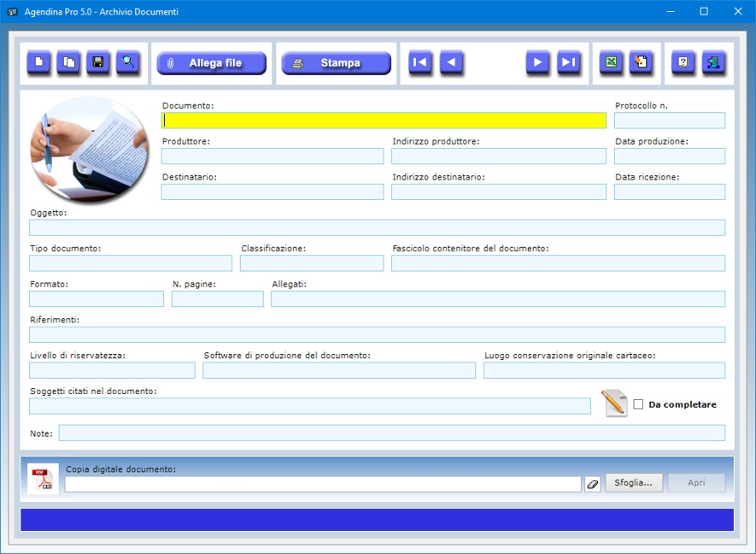The height and width of the screenshot is (554, 756).
Task: Click the Indirizzo produttore field
Action: tap(499, 156)
